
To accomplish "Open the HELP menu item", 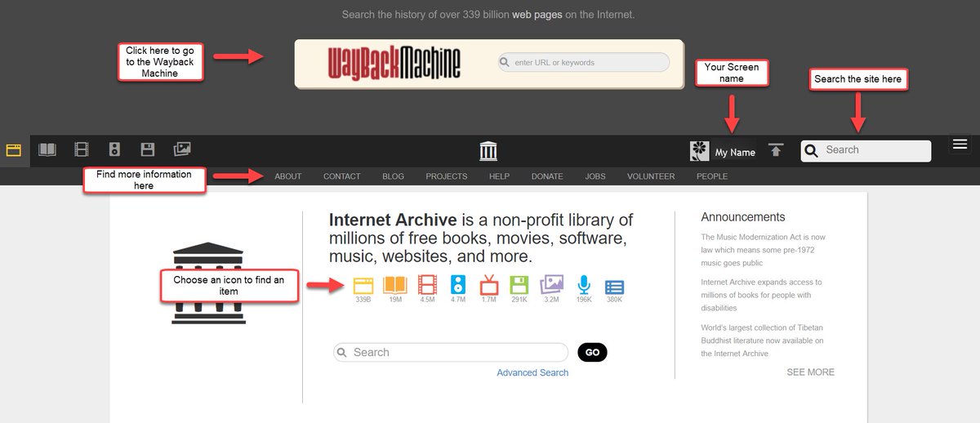I will point(500,176).
